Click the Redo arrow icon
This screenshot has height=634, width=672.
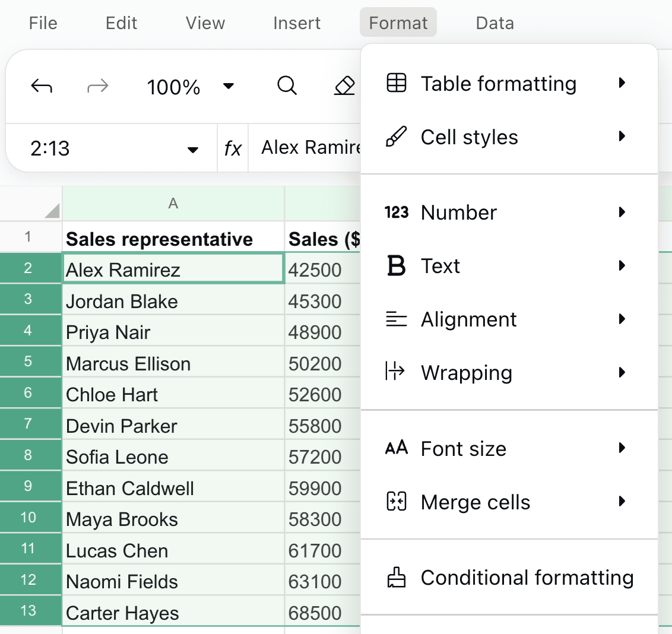(x=97, y=86)
